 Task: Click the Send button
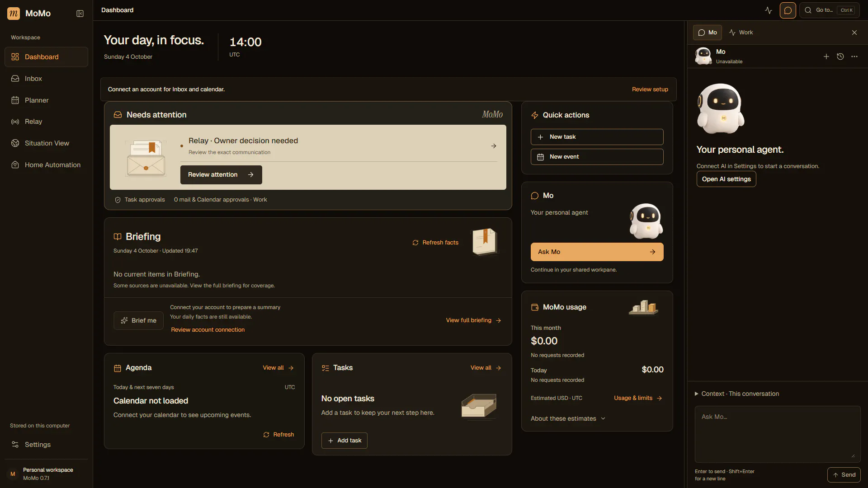(844, 475)
